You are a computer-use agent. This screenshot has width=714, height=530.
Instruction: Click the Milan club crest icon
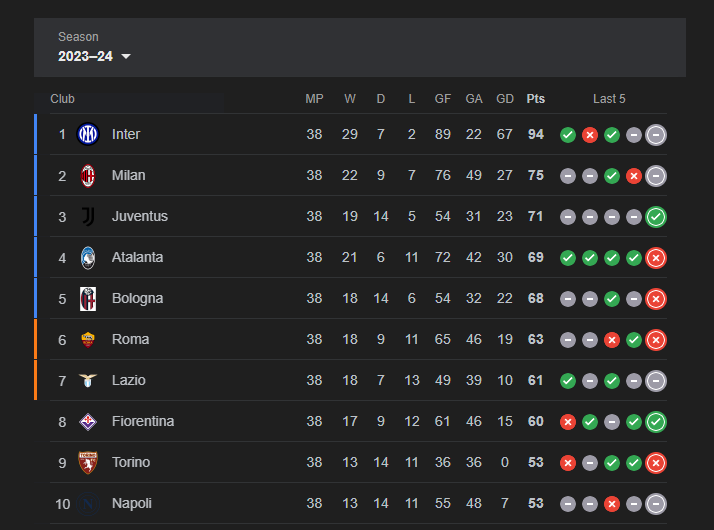coord(88,175)
